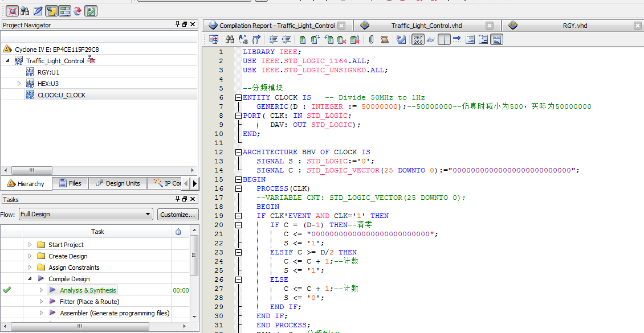This screenshot has height=333, width=644.
Task: Open the Files tab in Project Navigator
Action: click(x=70, y=183)
